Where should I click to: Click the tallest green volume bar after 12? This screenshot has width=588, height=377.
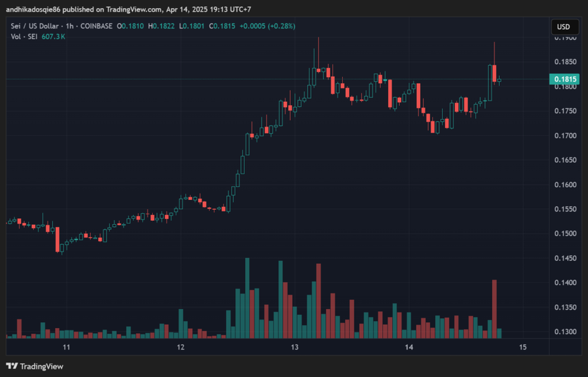coord(247,298)
